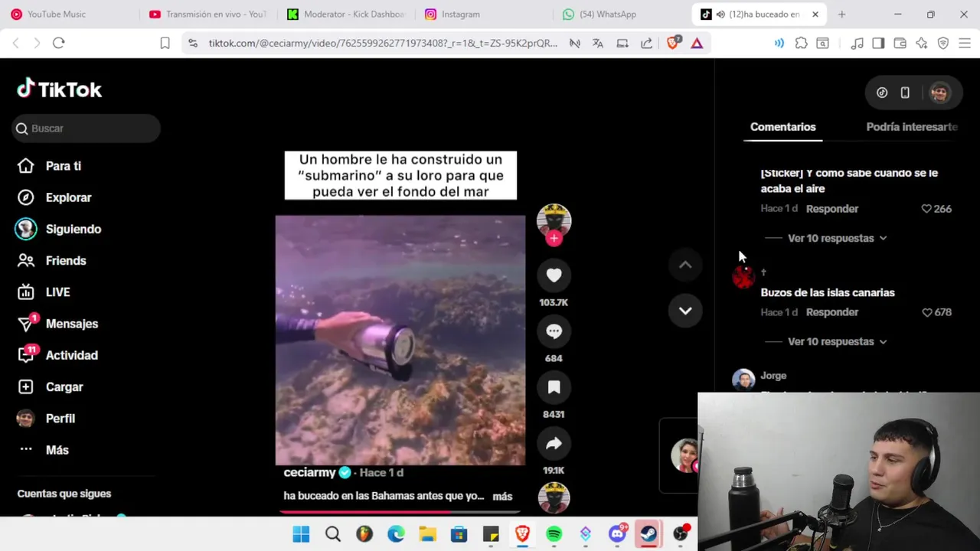The image size is (980, 551).
Task: Open comments via the speech bubble icon
Action: [x=554, y=331]
